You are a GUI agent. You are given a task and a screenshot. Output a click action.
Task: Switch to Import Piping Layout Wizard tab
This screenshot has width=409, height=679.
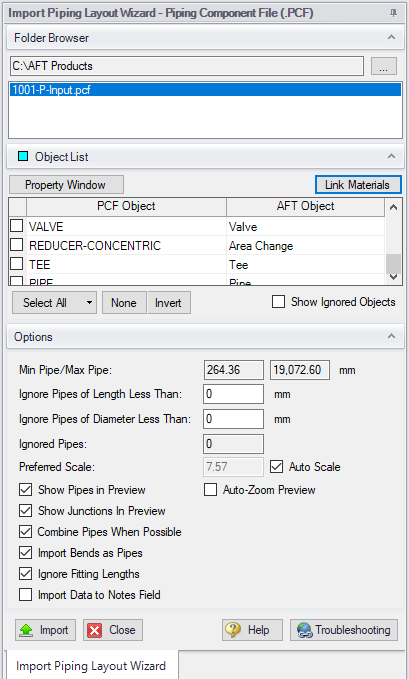tap(91, 665)
